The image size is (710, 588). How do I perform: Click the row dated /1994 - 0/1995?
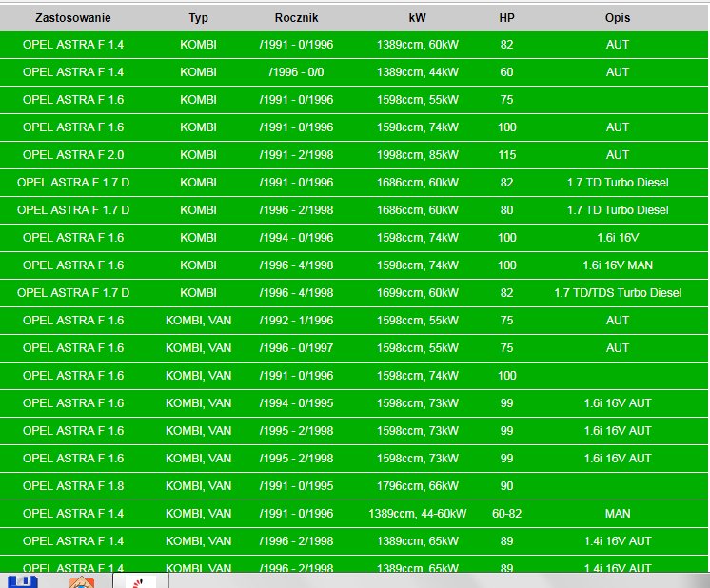[296, 403]
